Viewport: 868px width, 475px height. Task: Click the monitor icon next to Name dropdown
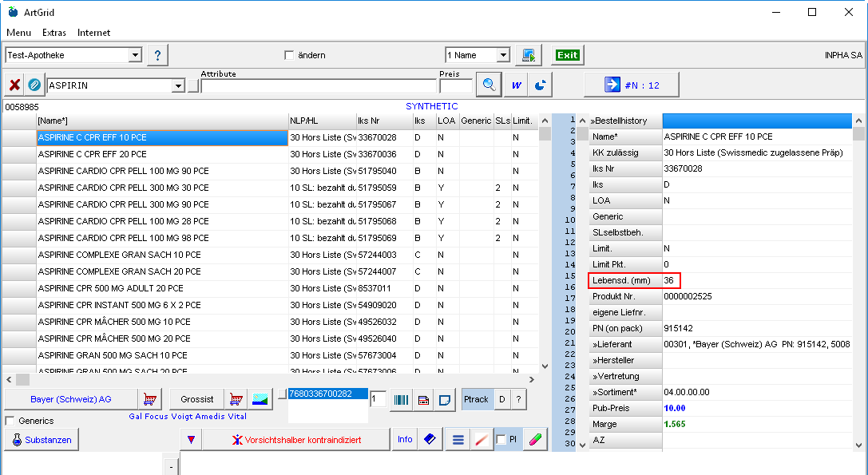(529, 55)
